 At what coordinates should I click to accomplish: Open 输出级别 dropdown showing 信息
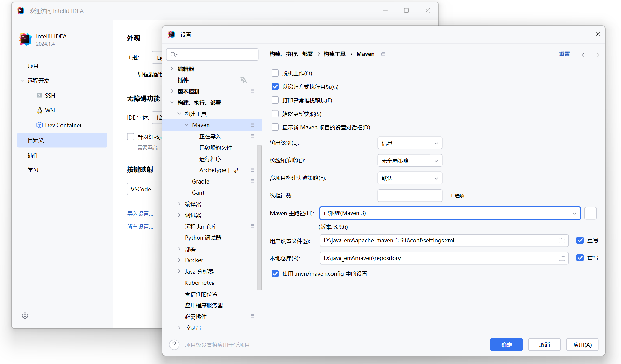(x=410, y=143)
